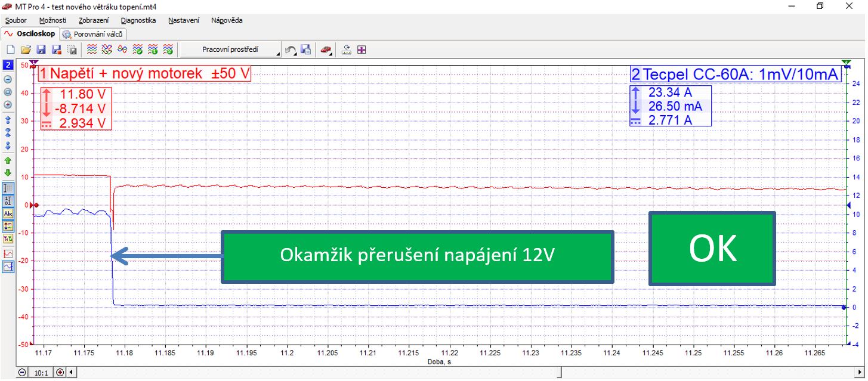Click the 23.34 A maximum value
This screenshot has height=381, width=868.
[x=671, y=92]
